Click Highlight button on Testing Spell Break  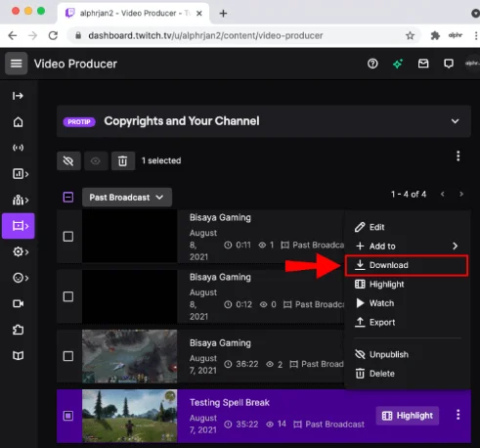(x=408, y=416)
